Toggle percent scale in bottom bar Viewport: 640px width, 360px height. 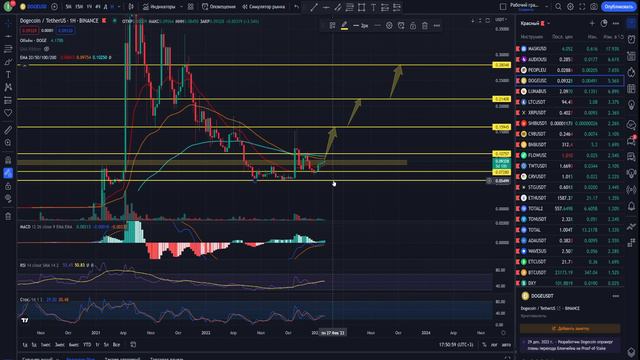click(484, 344)
